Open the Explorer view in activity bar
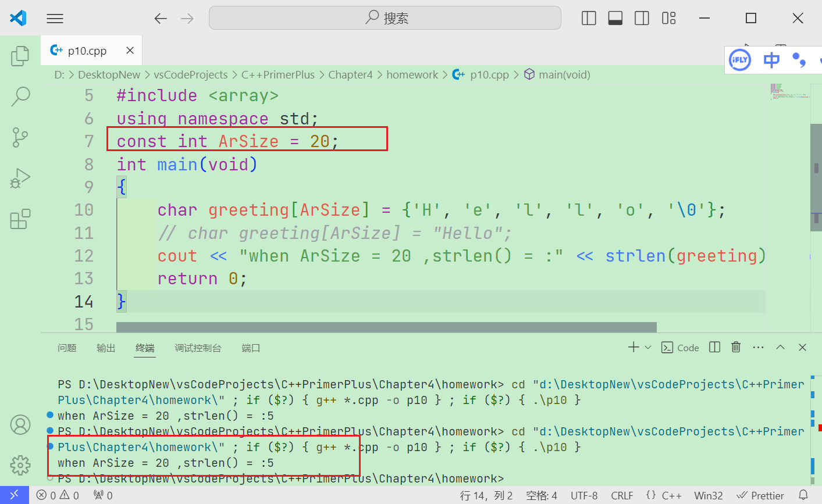 pos(20,56)
